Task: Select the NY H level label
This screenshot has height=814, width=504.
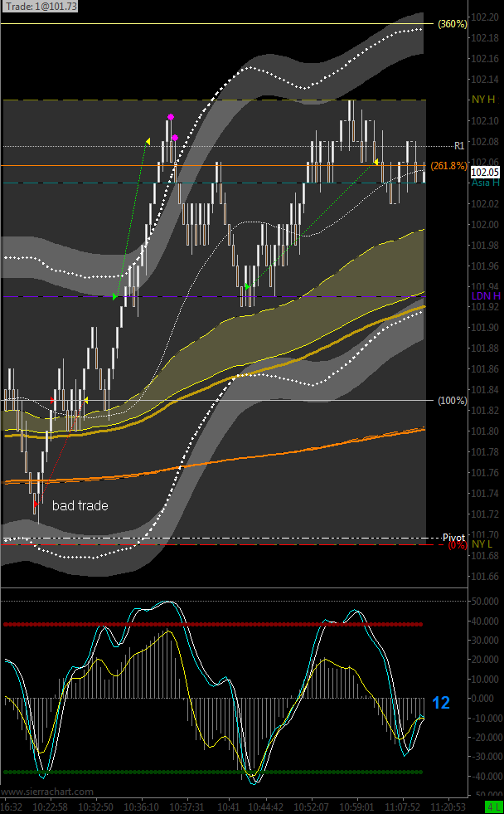Action: pyautogui.click(x=483, y=100)
